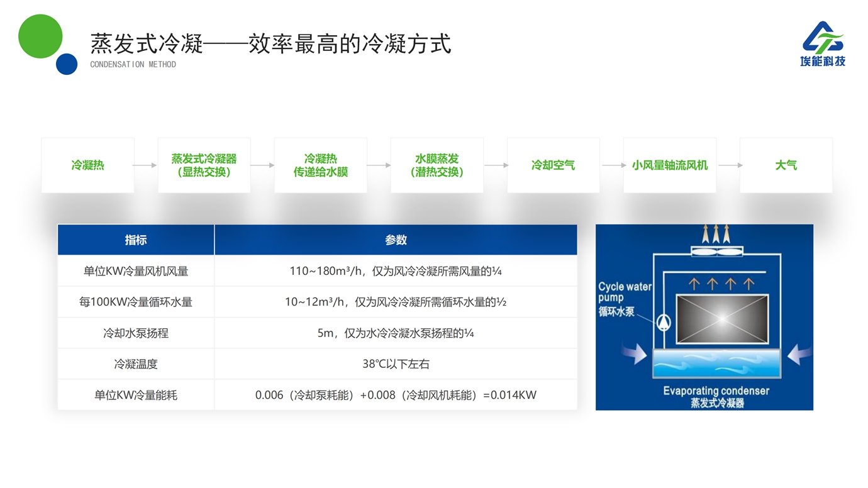Click the right air inlet arrow in diagram
868x488 pixels.
coord(799,353)
